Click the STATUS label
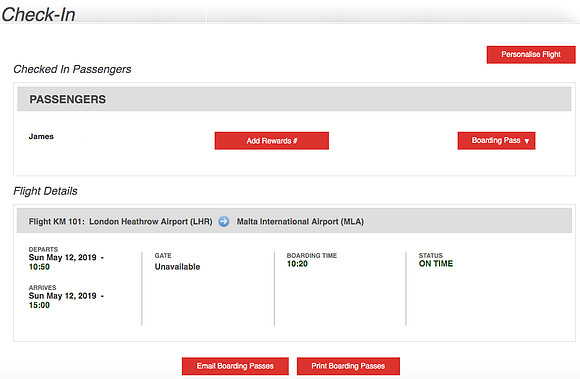Screen dimensions: 580x379 tap(431, 256)
